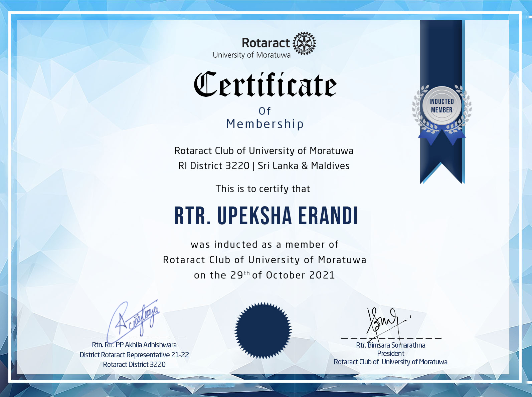532x397 pixels.
Task: Click 'Rotaract District 3220' at bottom left
Action: click(134, 365)
